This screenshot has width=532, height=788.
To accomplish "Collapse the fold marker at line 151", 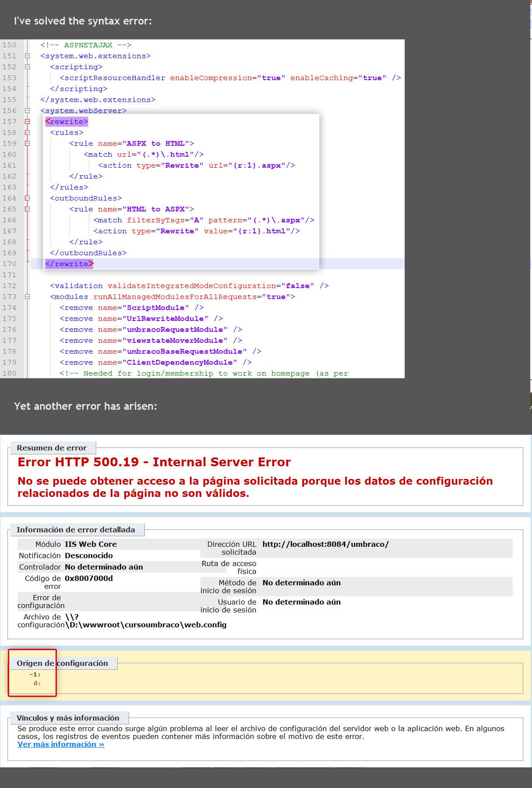I will (27, 56).
